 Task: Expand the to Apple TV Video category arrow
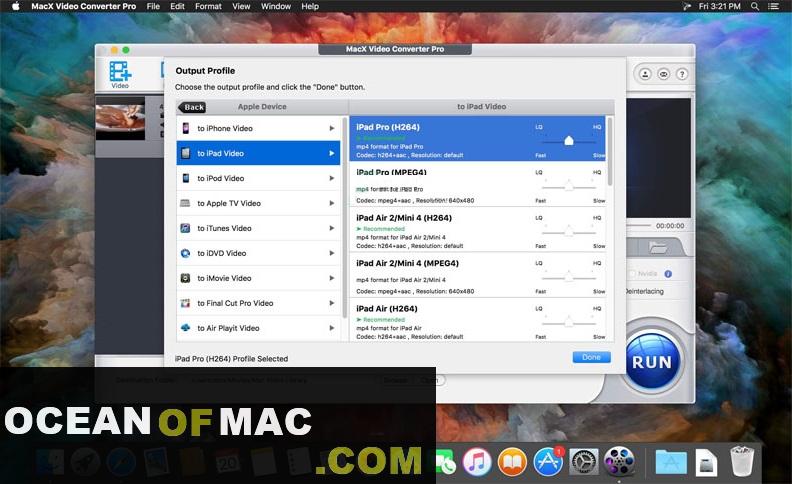tap(331, 203)
